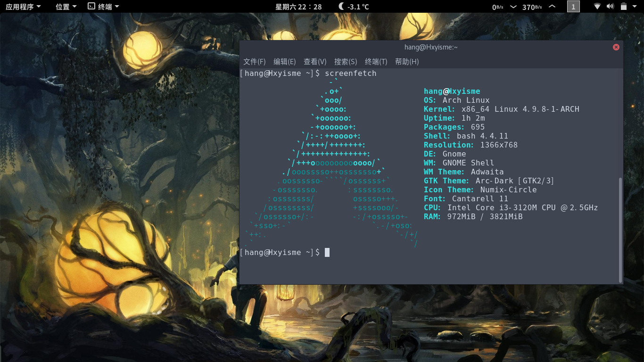Viewport: 644px width, 362px height.
Task: Click the RAM: 972MiB / 3821MiB line
Action: tap(473, 217)
